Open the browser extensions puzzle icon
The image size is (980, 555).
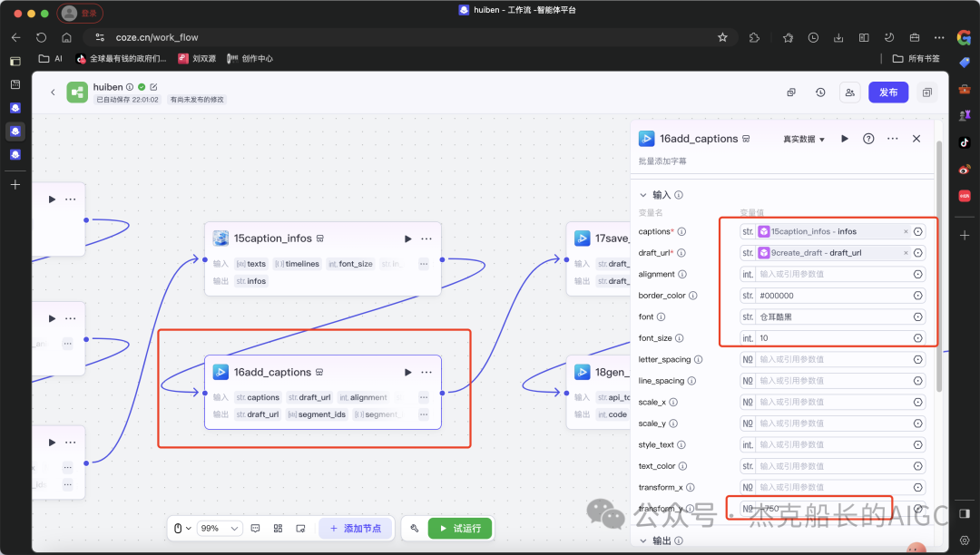[754, 37]
